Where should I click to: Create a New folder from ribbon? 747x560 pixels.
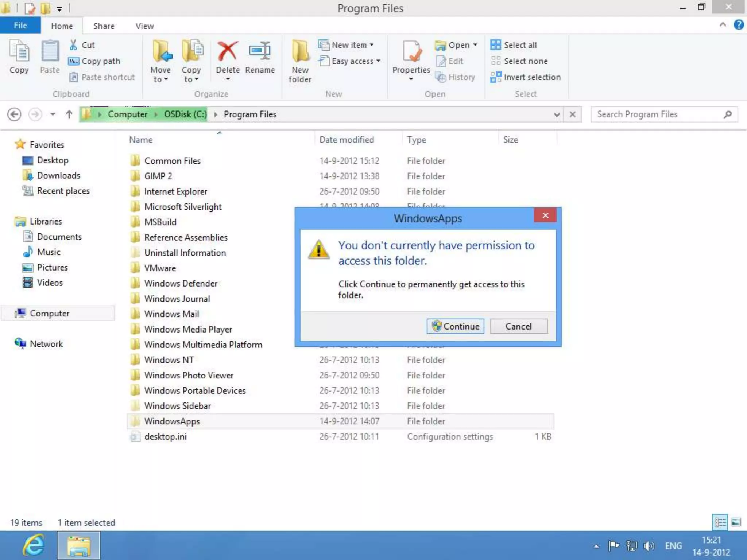[300, 61]
